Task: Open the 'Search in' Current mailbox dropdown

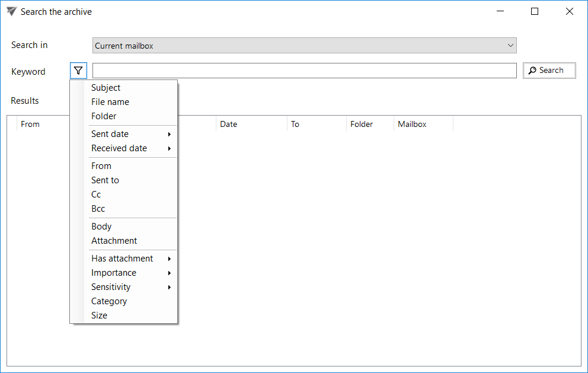Action: (x=304, y=46)
